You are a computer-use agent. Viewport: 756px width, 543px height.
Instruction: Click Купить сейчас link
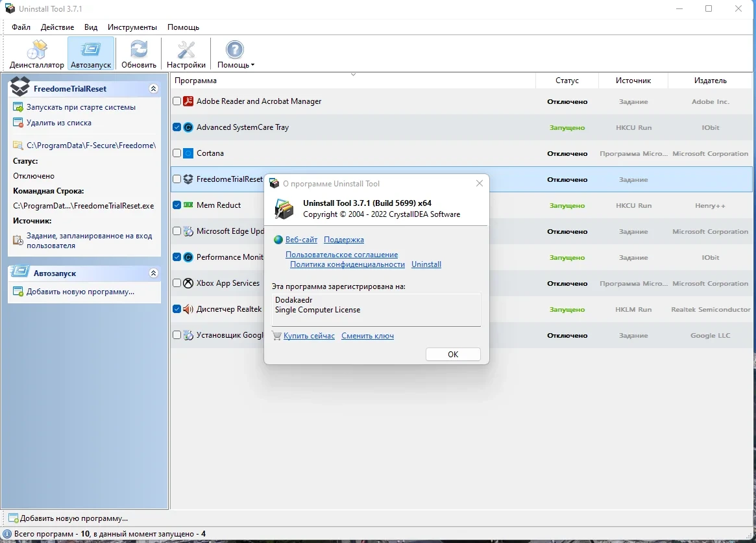pos(309,336)
